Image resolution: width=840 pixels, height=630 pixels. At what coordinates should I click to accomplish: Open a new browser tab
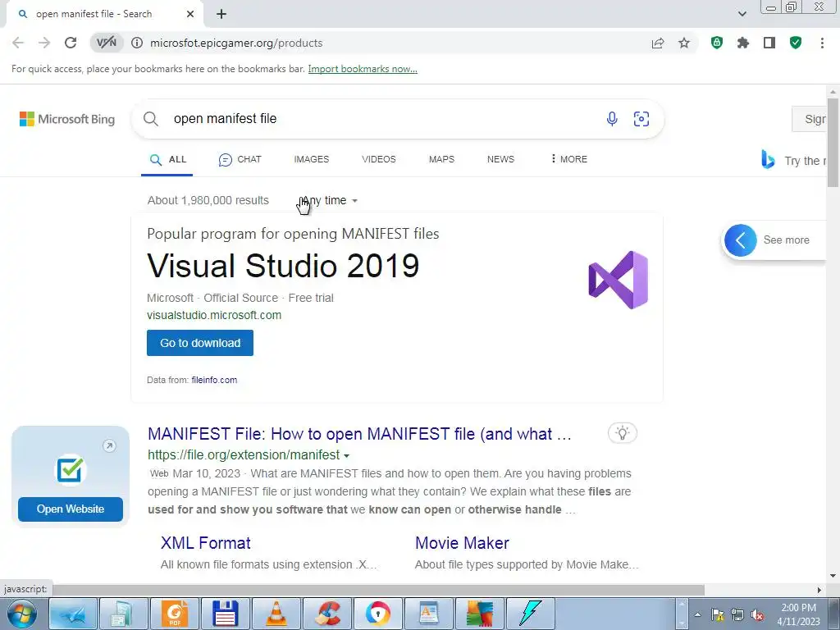221,14
